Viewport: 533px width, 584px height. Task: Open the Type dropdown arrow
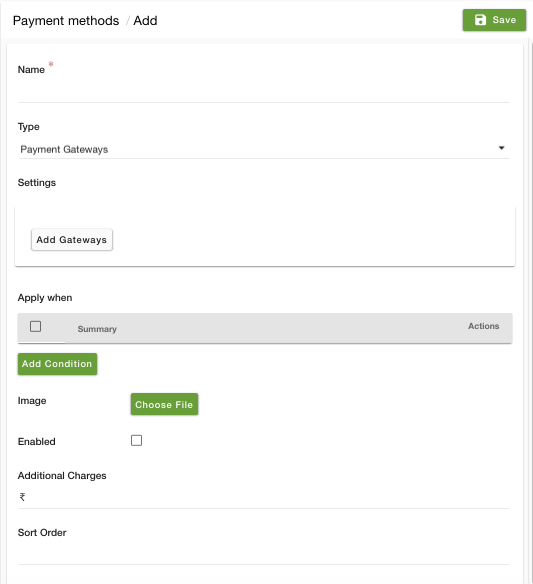pyautogui.click(x=501, y=148)
